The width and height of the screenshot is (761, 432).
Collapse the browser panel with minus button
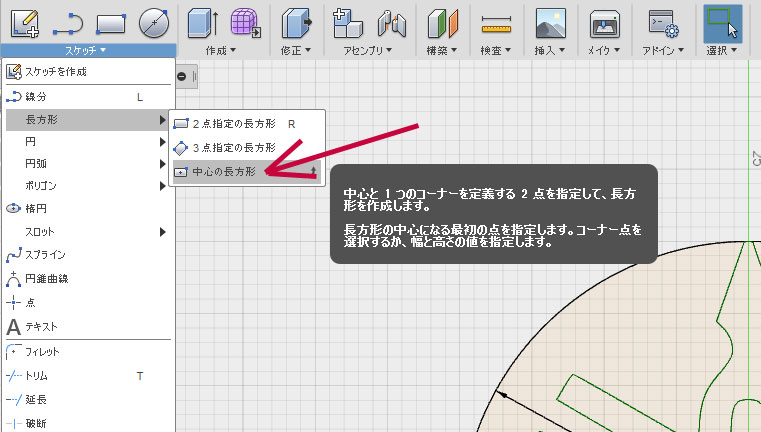182,76
